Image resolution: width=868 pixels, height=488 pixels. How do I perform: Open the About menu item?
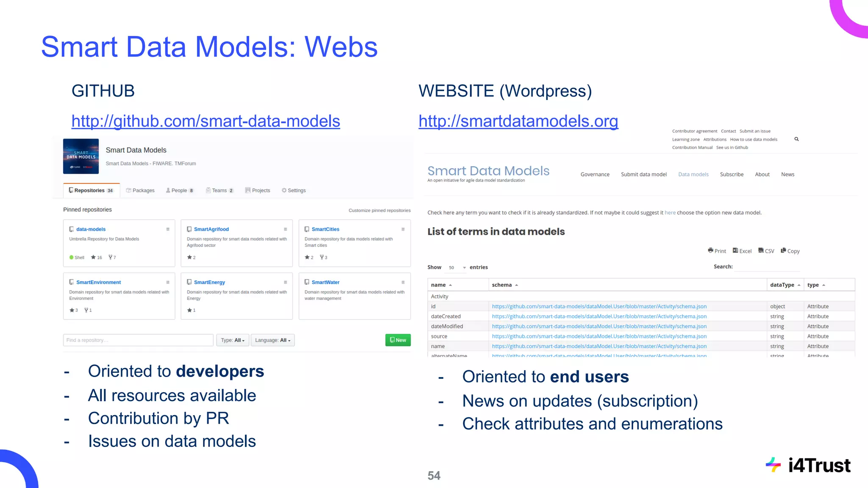[762, 175]
